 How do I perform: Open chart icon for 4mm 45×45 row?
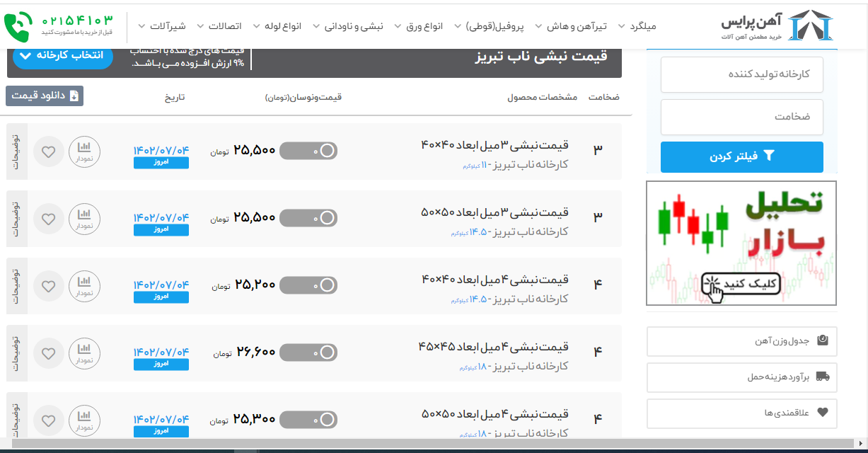tap(84, 352)
